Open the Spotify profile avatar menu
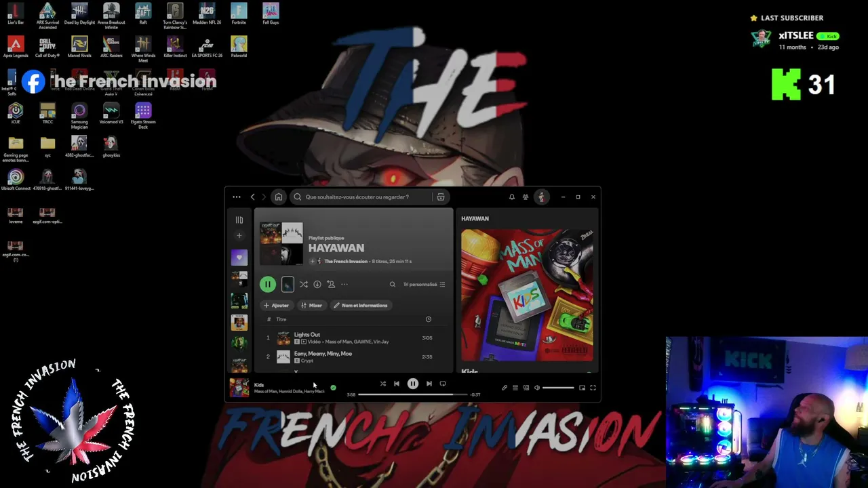 (541, 197)
